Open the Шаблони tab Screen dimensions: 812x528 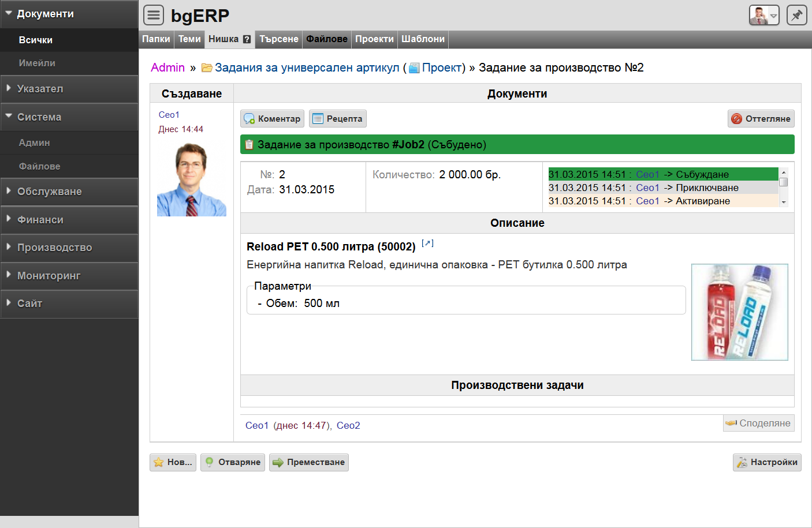point(423,39)
